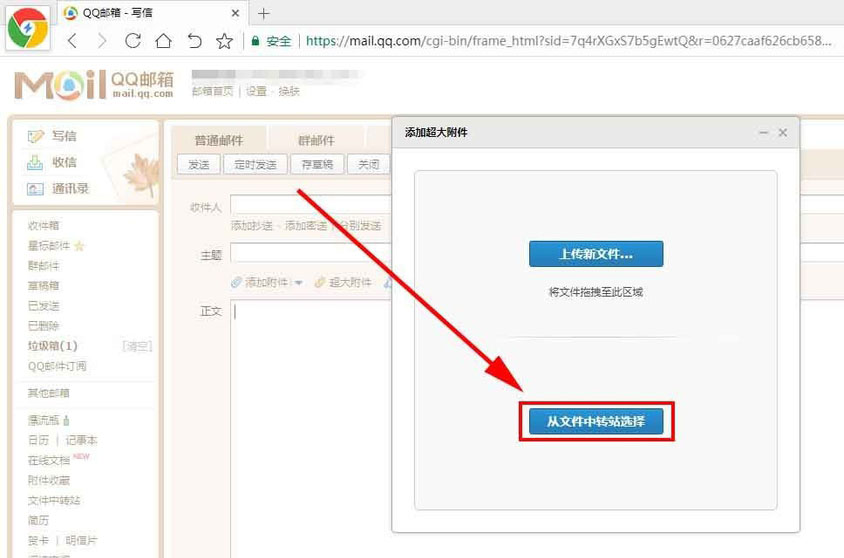Click the 收信 inbox tray icon
Viewport: 844px width, 558px height.
tap(35, 163)
